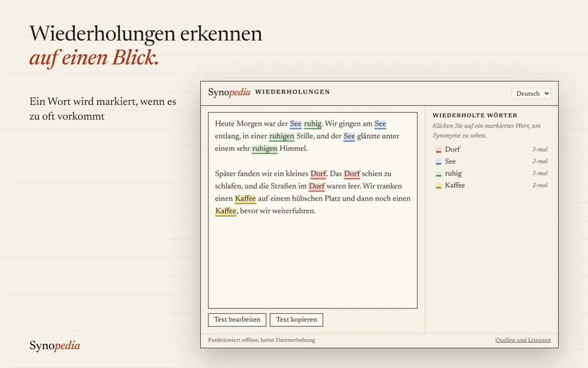Click the 3-mal count next to See
The width and height of the screenshot is (588, 368).
pyautogui.click(x=540, y=161)
